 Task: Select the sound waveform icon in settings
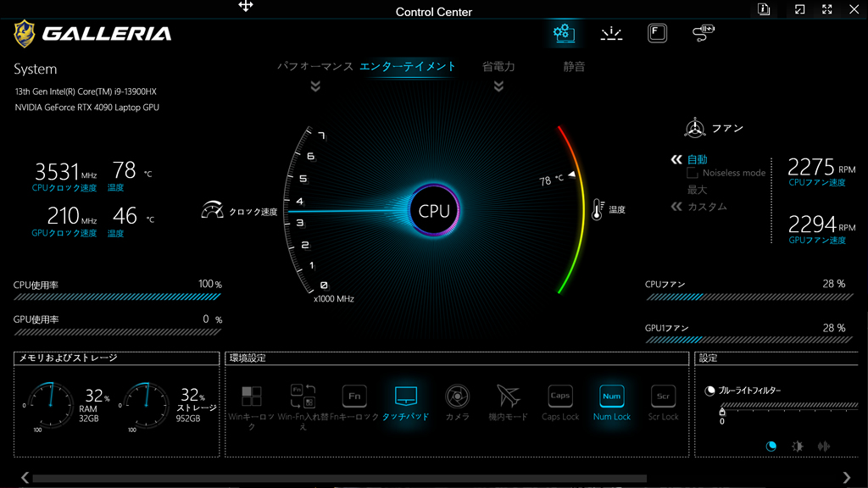pos(824,446)
